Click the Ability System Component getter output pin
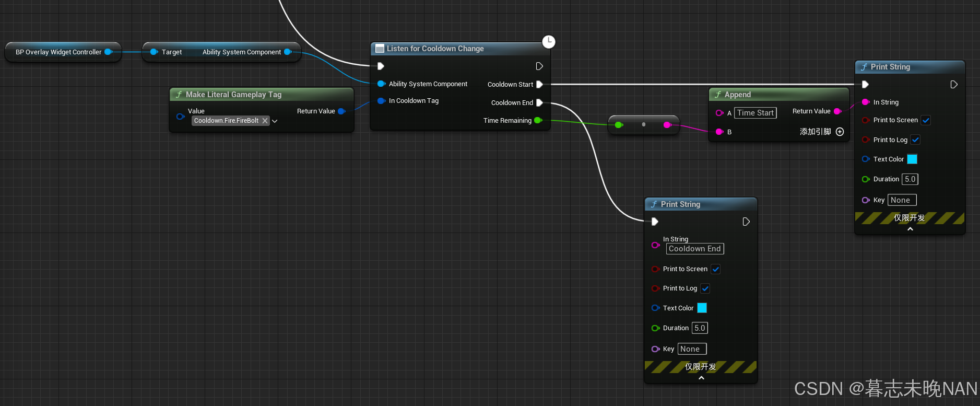The width and height of the screenshot is (980, 406). click(287, 52)
